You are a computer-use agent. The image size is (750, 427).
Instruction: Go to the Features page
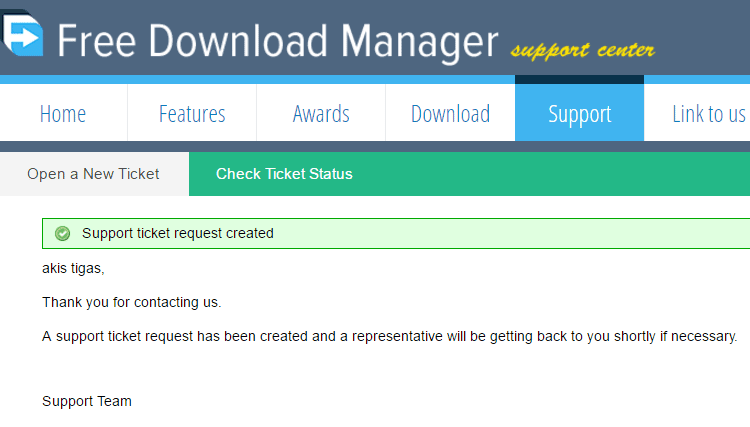click(x=192, y=114)
